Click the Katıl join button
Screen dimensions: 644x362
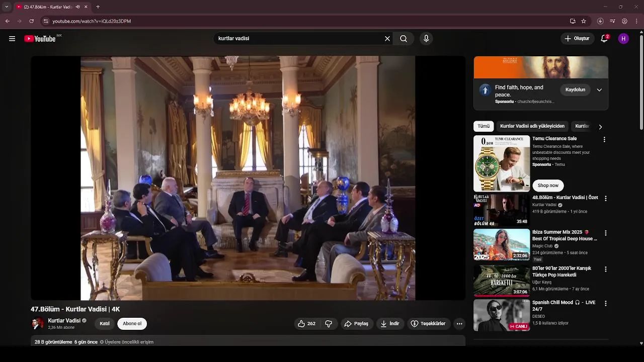tap(105, 324)
